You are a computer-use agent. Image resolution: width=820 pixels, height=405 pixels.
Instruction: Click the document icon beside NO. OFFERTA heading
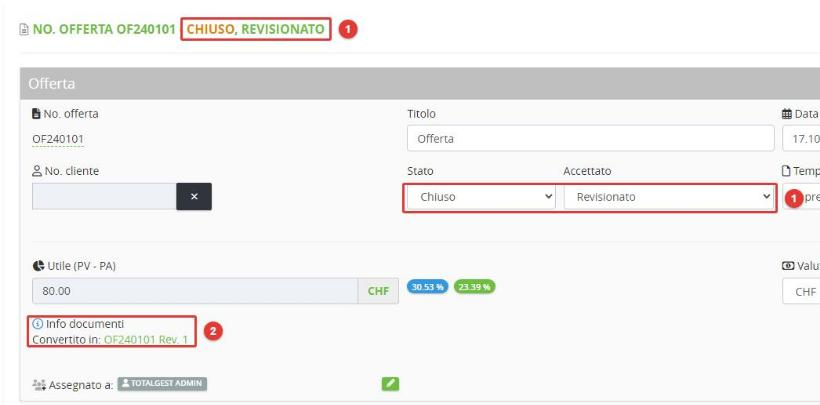point(24,29)
